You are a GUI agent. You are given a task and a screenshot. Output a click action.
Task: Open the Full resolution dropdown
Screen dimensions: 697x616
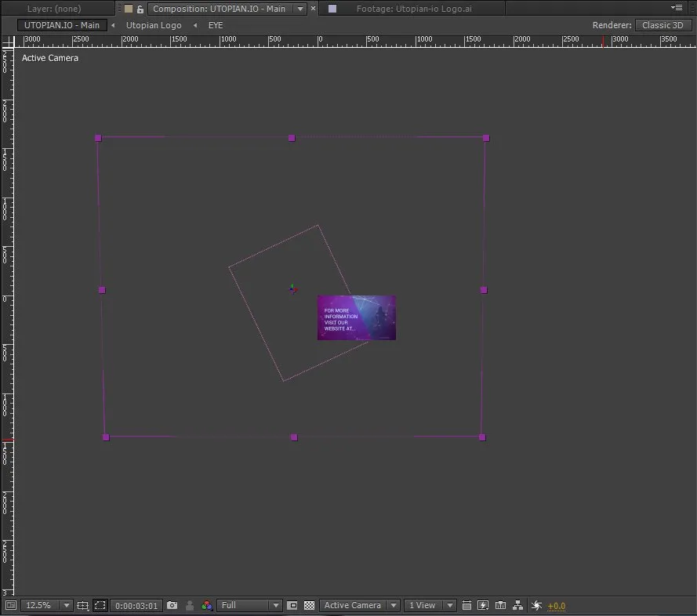click(249, 605)
